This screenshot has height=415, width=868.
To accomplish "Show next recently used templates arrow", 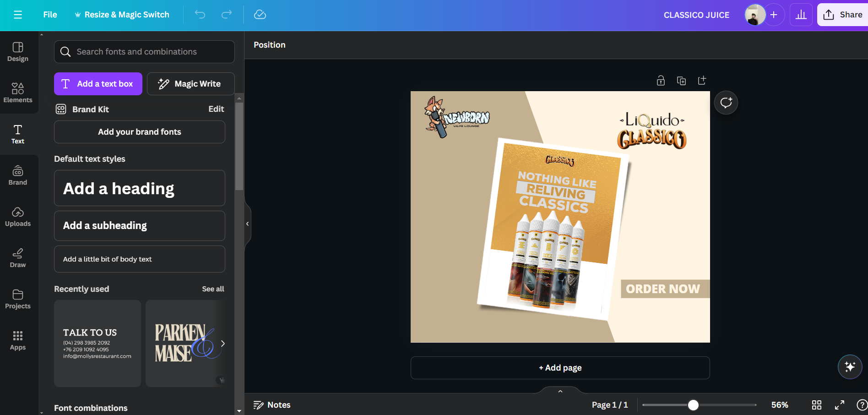I will pyautogui.click(x=222, y=344).
